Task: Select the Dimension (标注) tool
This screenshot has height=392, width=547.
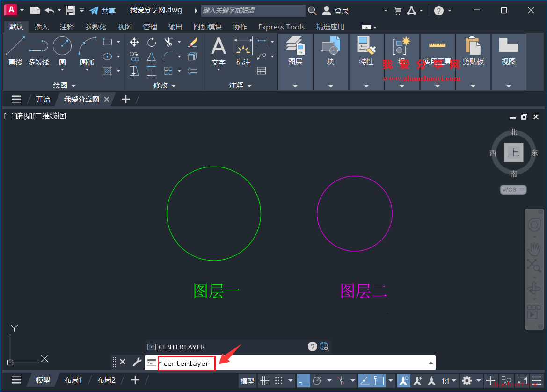Action: [x=243, y=51]
